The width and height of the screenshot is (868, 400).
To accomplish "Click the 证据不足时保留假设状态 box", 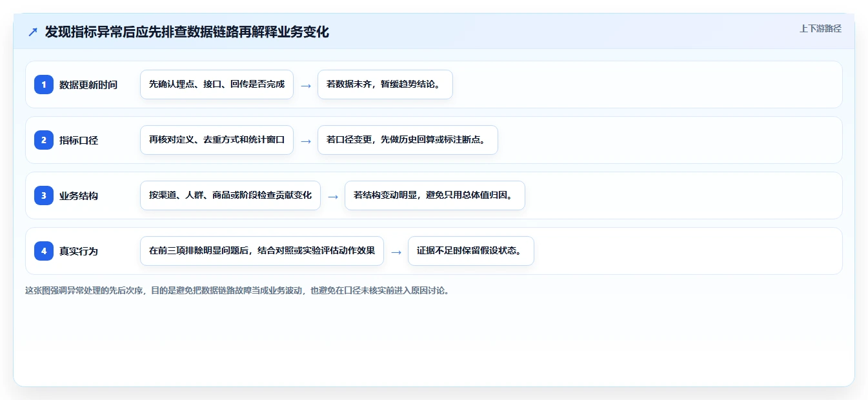I will point(471,251).
